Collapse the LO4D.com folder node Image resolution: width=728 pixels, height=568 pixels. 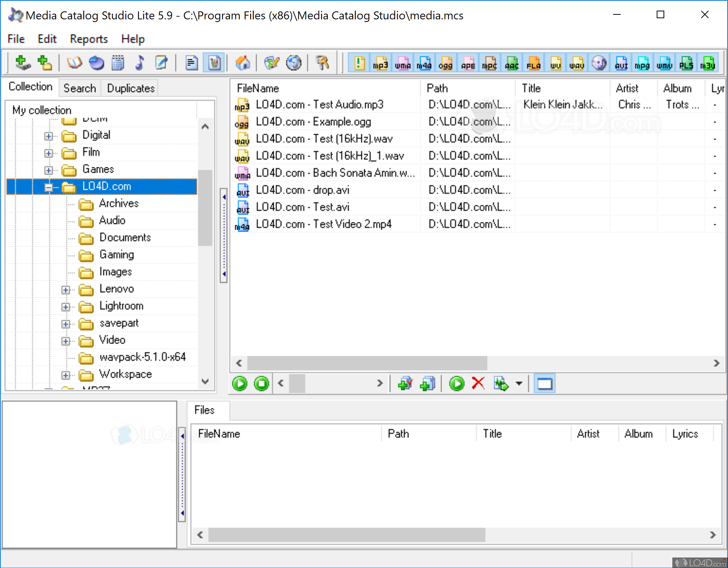click(x=48, y=187)
